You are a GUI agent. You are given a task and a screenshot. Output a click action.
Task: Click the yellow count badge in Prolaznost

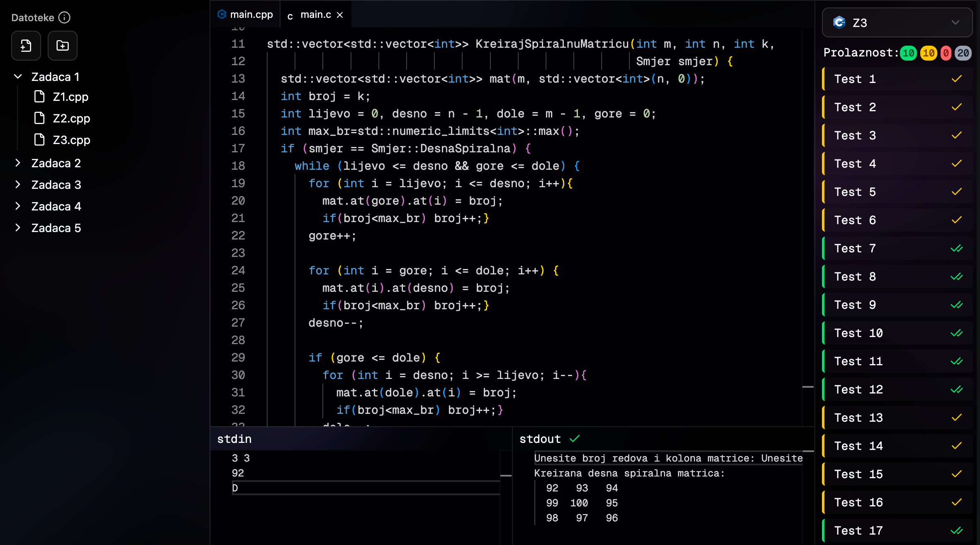(x=929, y=53)
